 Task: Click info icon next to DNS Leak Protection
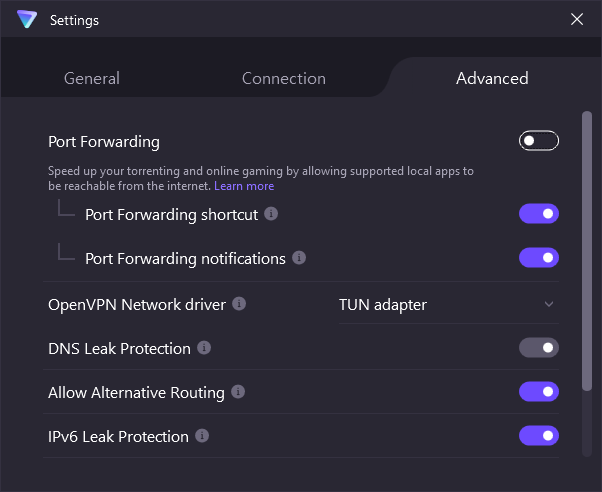[204, 348]
